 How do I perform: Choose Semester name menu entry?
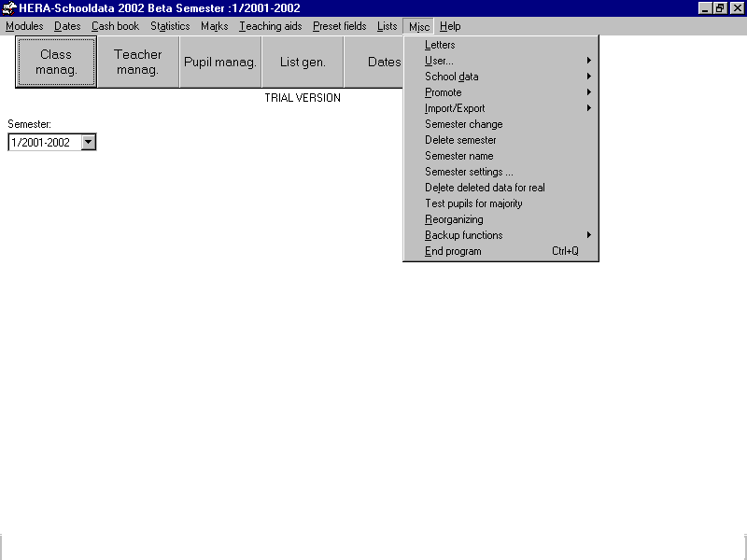pos(500,156)
